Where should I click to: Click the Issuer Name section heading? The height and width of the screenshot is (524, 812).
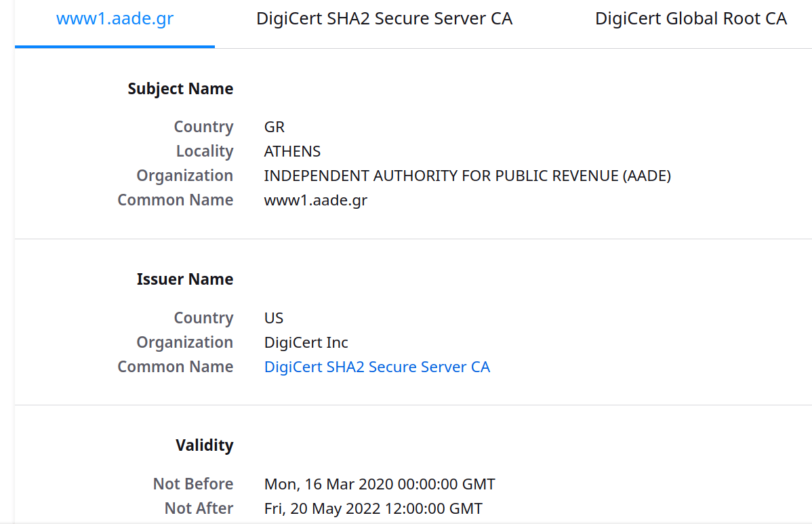pyautogui.click(x=185, y=279)
